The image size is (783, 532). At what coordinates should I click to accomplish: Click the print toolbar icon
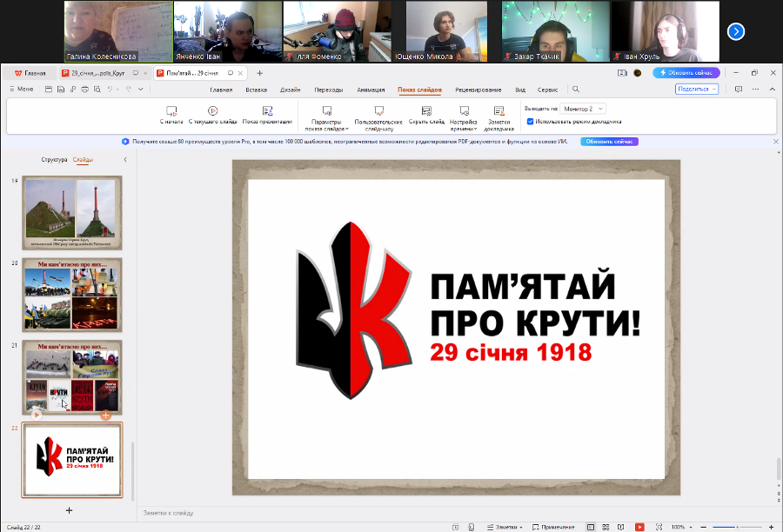point(85,90)
